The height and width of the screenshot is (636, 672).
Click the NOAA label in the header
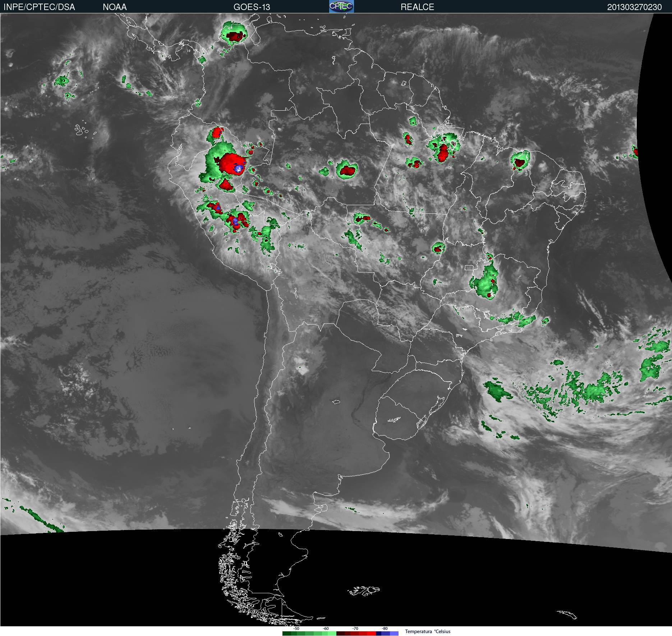pos(115,7)
